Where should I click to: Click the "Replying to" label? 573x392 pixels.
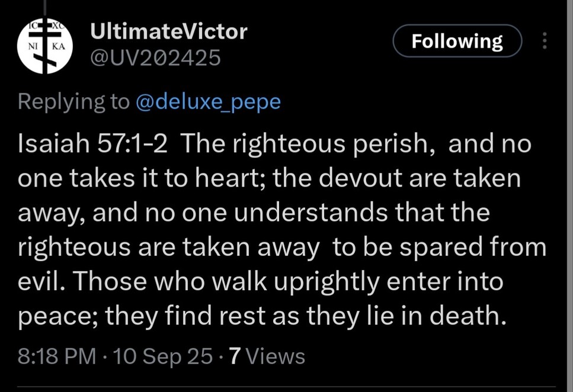pyautogui.click(x=73, y=102)
